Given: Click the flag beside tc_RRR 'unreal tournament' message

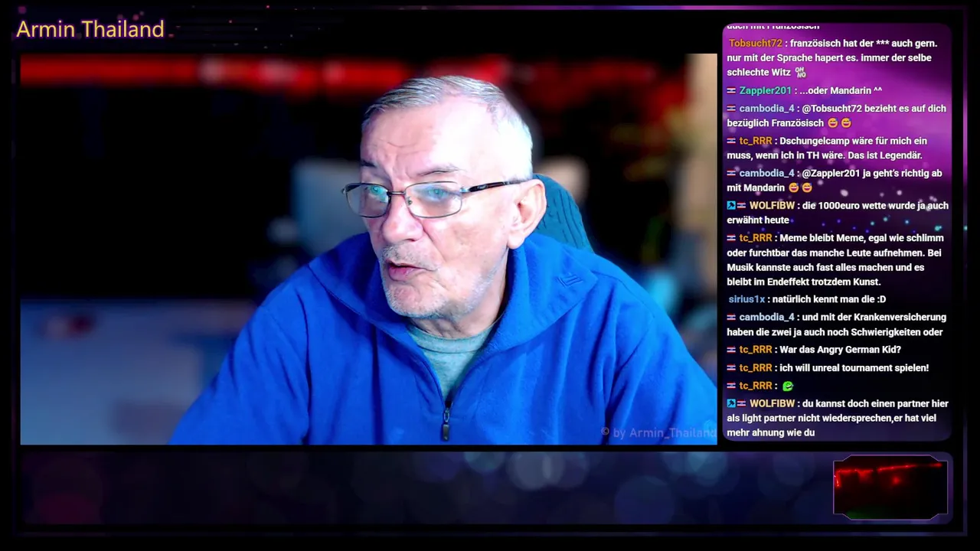Looking at the screenshot, I should [x=731, y=369].
